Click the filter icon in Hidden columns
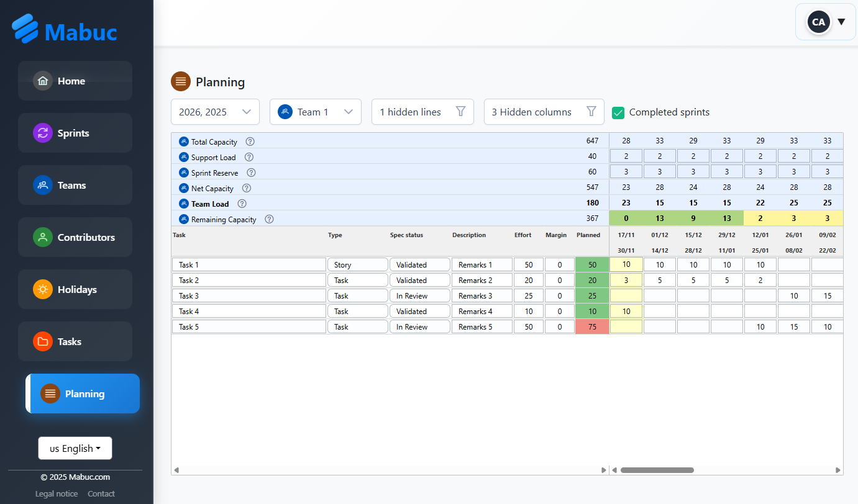858x504 pixels. coord(591,112)
